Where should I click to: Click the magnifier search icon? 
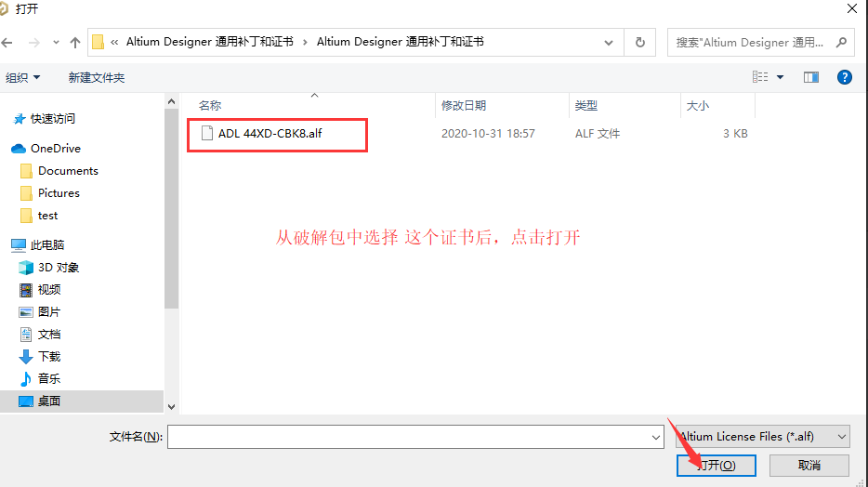coord(841,43)
